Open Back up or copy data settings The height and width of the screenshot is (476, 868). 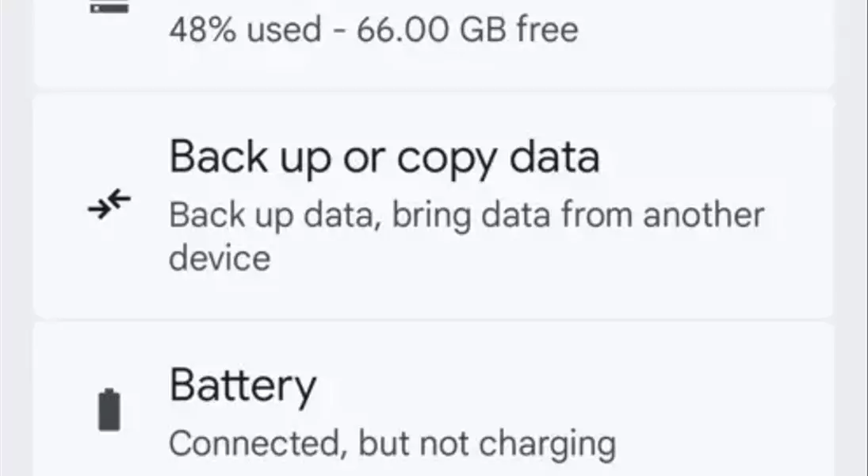(x=434, y=206)
